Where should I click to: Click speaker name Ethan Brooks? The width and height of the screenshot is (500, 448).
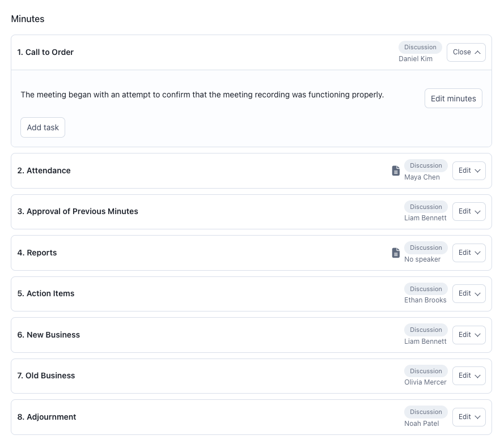coord(425,300)
